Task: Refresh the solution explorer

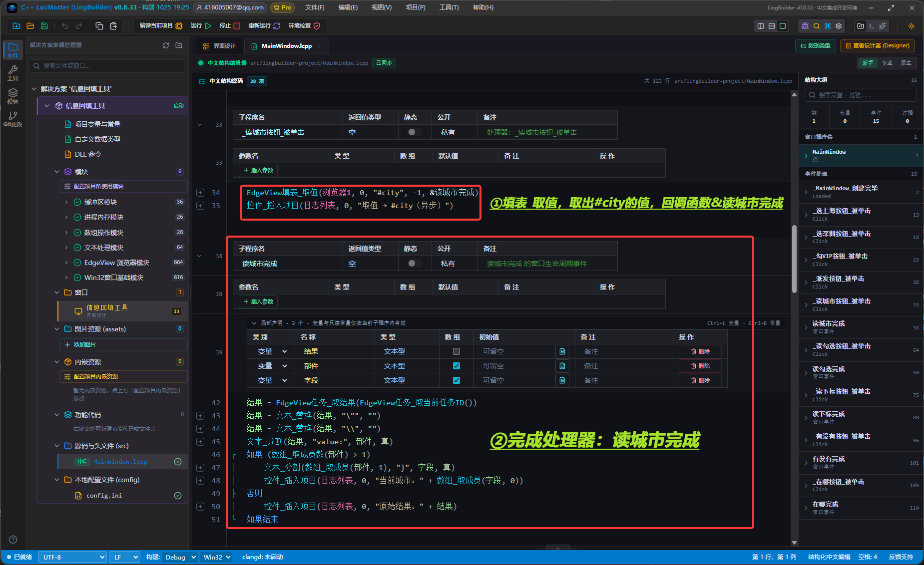Action: click(166, 45)
